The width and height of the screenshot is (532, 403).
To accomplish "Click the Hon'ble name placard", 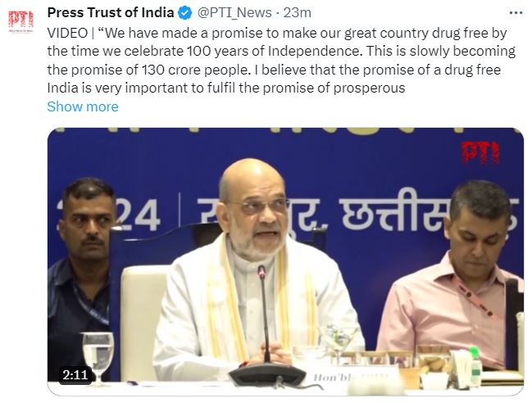I will click(x=352, y=377).
